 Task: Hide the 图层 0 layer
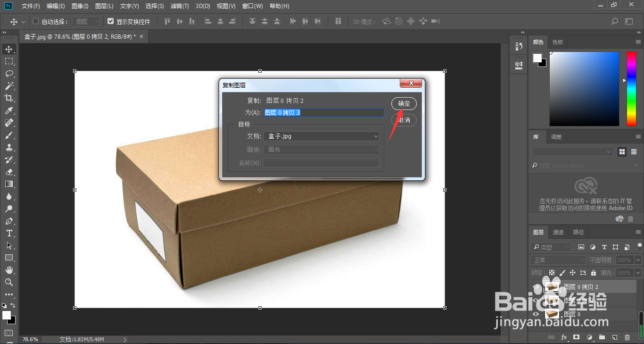coord(536,314)
